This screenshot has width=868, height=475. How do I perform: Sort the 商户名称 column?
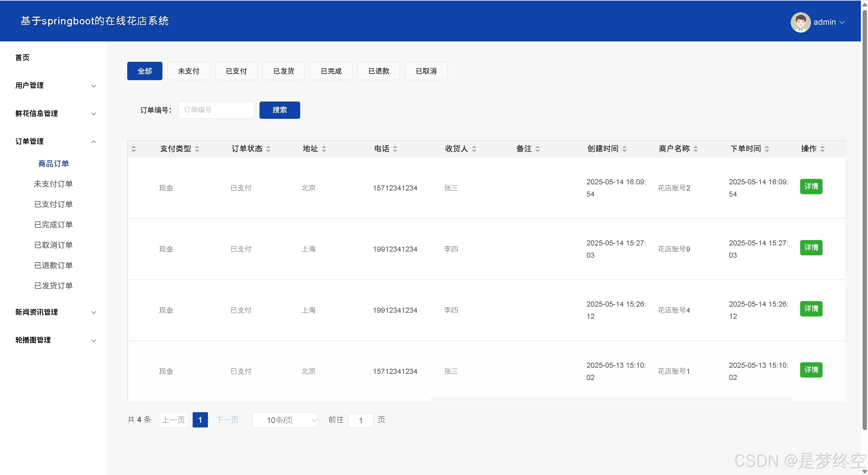(x=696, y=148)
